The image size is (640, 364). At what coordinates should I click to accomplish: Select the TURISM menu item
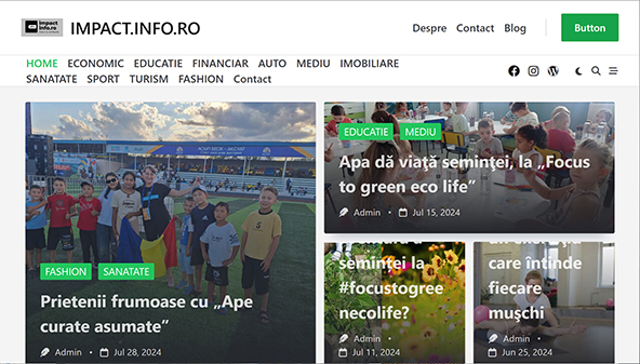[149, 79]
